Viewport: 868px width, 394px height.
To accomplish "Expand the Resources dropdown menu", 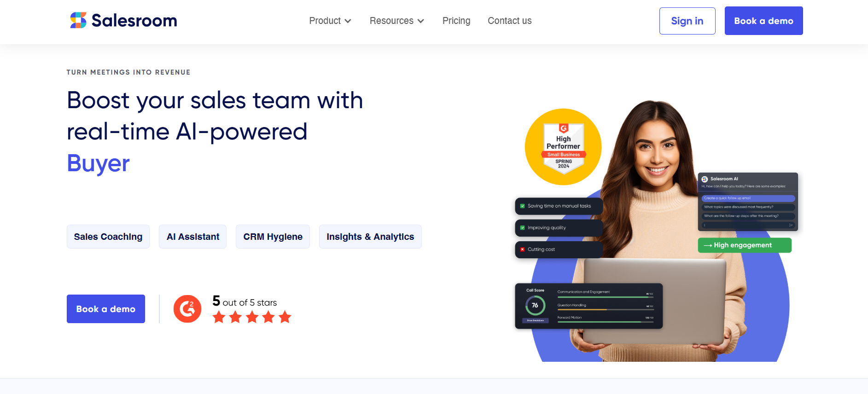I will click(396, 21).
